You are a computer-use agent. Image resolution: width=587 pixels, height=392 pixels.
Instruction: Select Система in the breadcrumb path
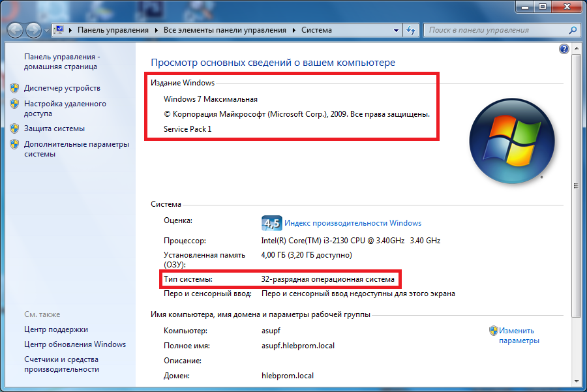coord(316,30)
